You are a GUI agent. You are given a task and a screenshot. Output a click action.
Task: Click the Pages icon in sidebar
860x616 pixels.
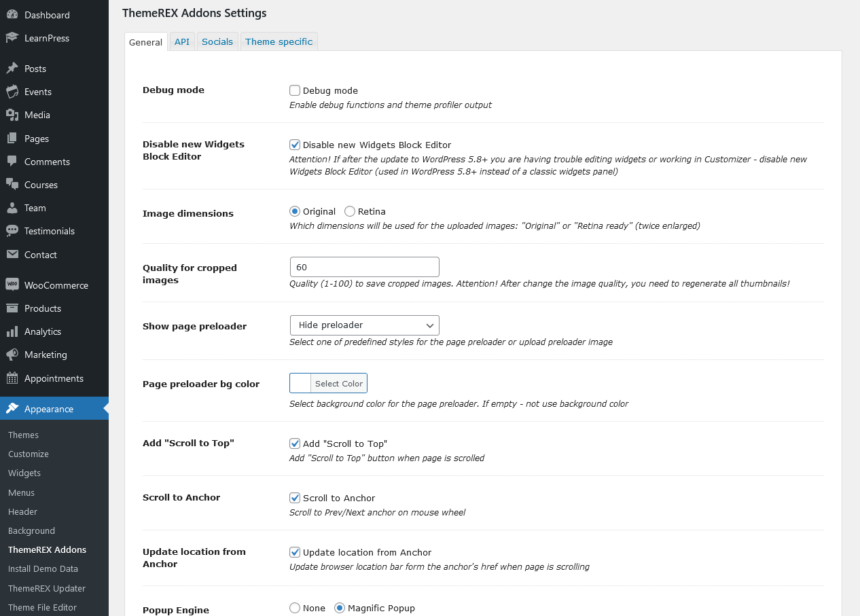(12, 139)
